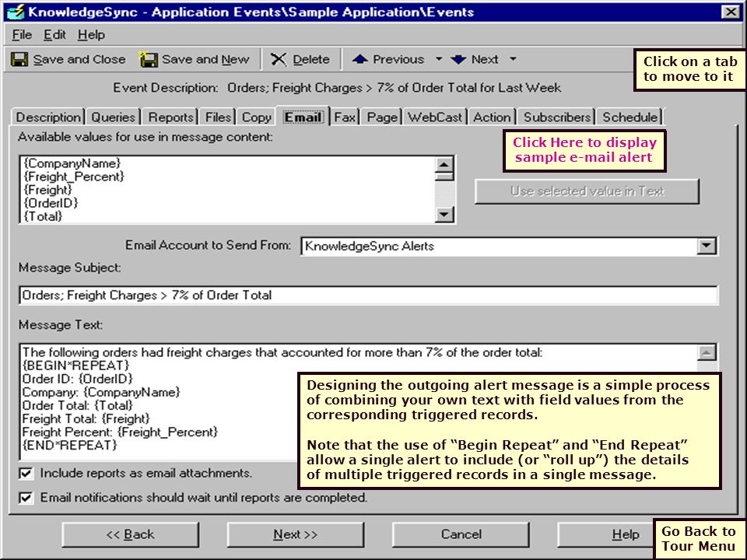Viewport: 747px width, 560px height.
Task: Click the available values list scroll up arrow
Action: (444, 165)
